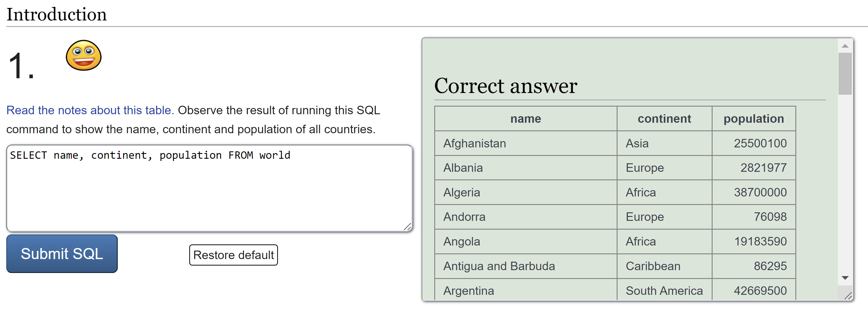Click inside the SQL query text box
Screen dimensions: 868x324
209,189
